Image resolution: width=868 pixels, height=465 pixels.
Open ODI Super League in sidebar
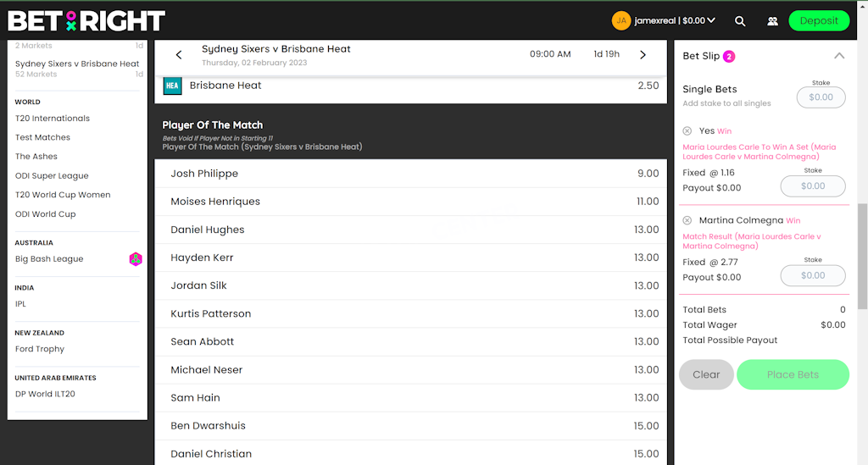52,176
